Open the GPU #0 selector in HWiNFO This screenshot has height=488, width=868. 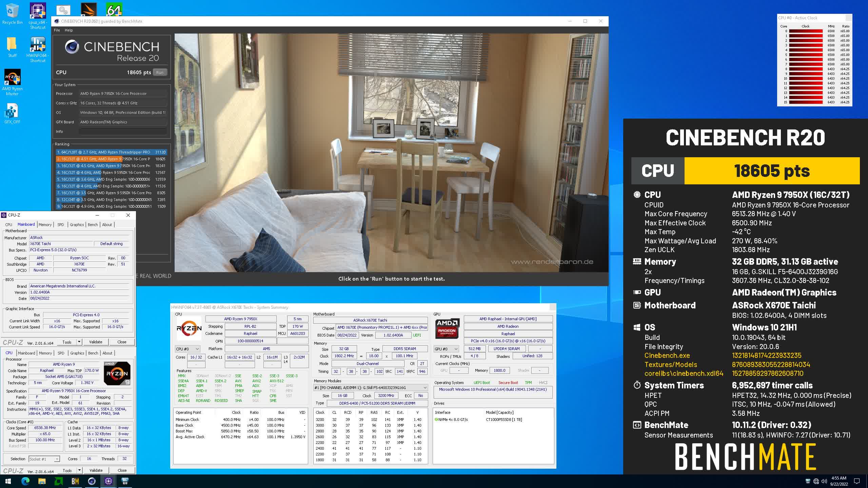[446, 349]
